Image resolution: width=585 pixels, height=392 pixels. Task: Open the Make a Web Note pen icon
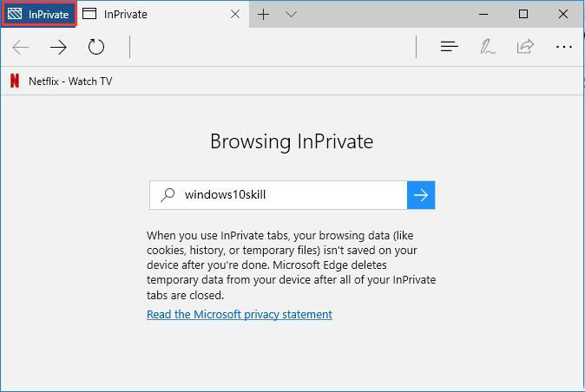(487, 47)
